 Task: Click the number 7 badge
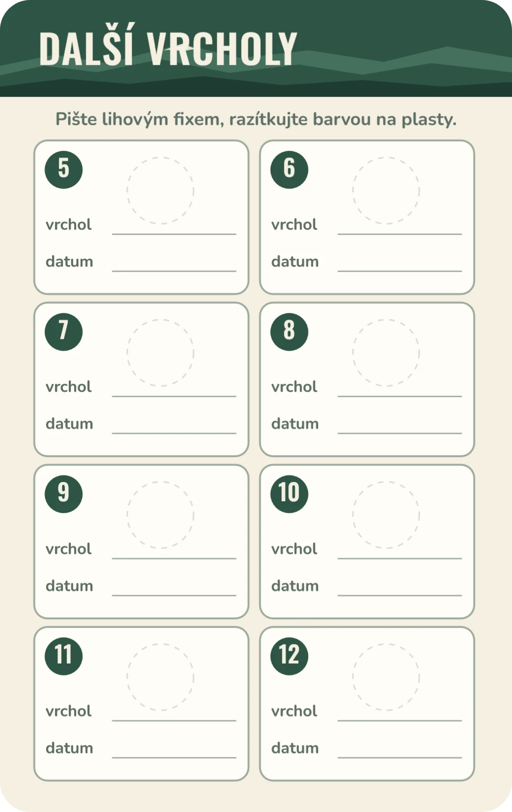pyautogui.click(x=63, y=332)
